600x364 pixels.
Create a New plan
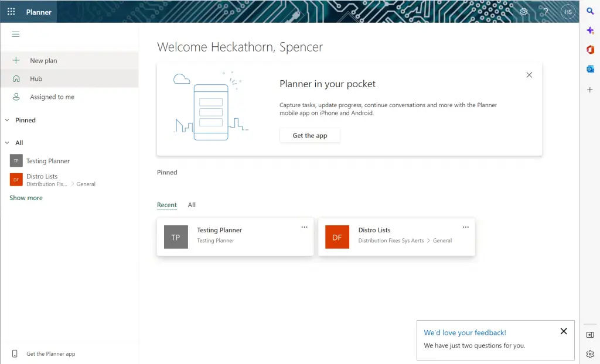point(69,60)
